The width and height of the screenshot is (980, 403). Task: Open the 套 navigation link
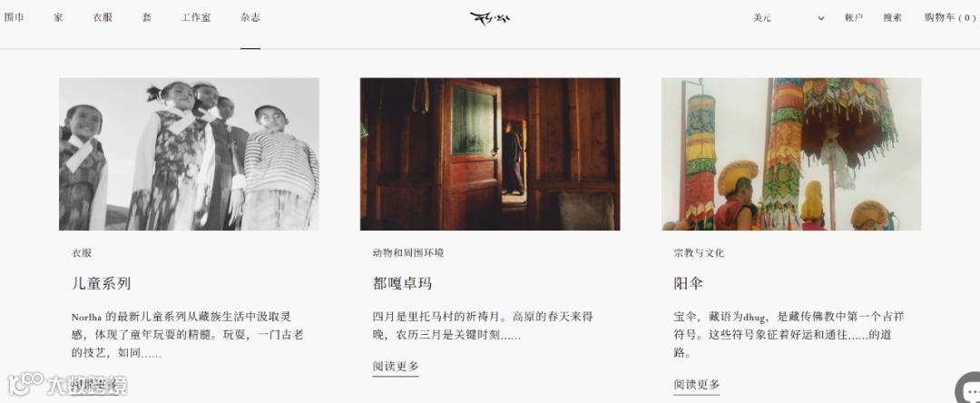click(x=147, y=17)
